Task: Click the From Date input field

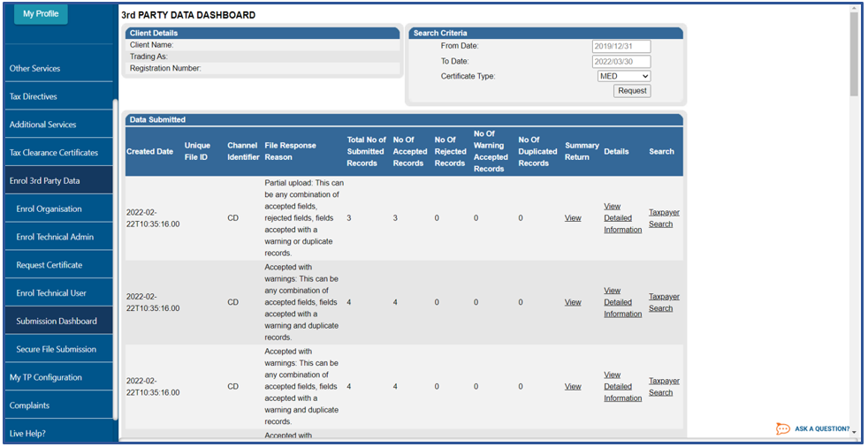Action: pos(621,47)
